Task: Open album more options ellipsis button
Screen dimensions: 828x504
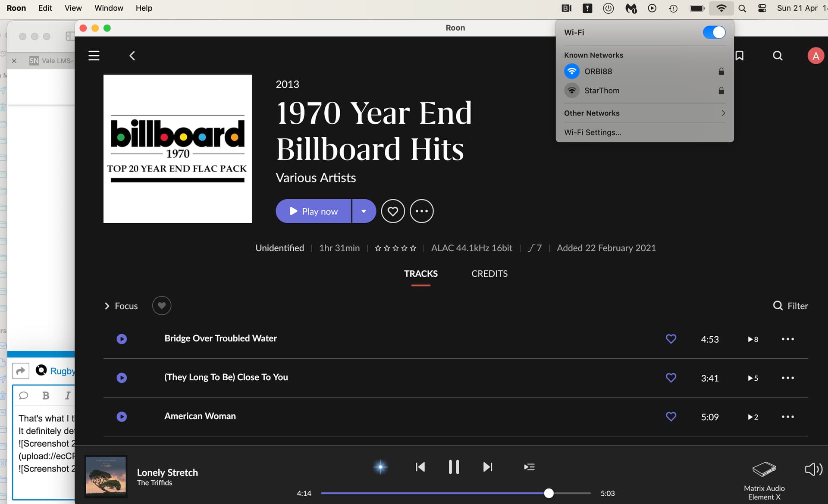Action: pyautogui.click(x=421, y=211)
